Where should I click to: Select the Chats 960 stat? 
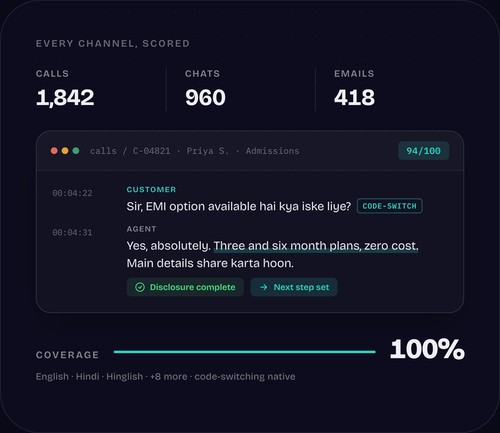pos(205,89)
